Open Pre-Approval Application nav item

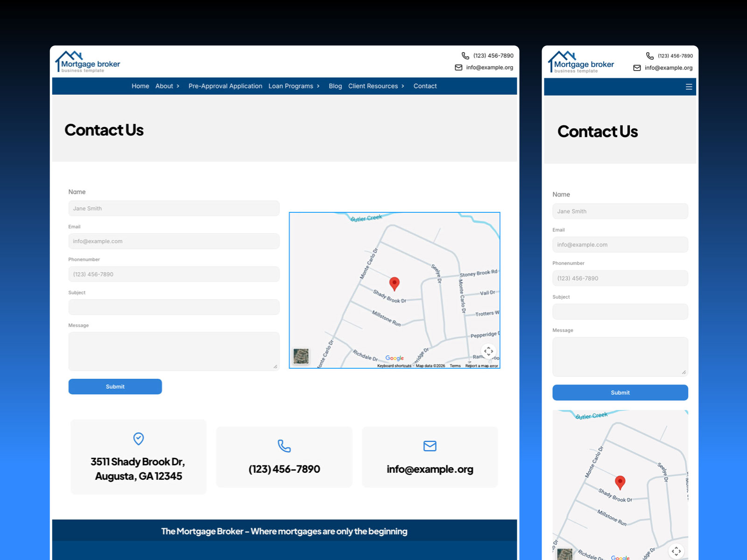(226, 86)
